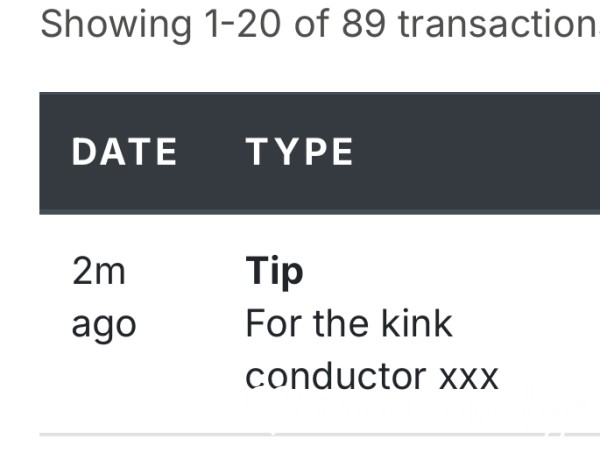This screenshot has height=460, width=600.
Task: Click the '1-20' range in the summary
Action: tap(242, 24)
